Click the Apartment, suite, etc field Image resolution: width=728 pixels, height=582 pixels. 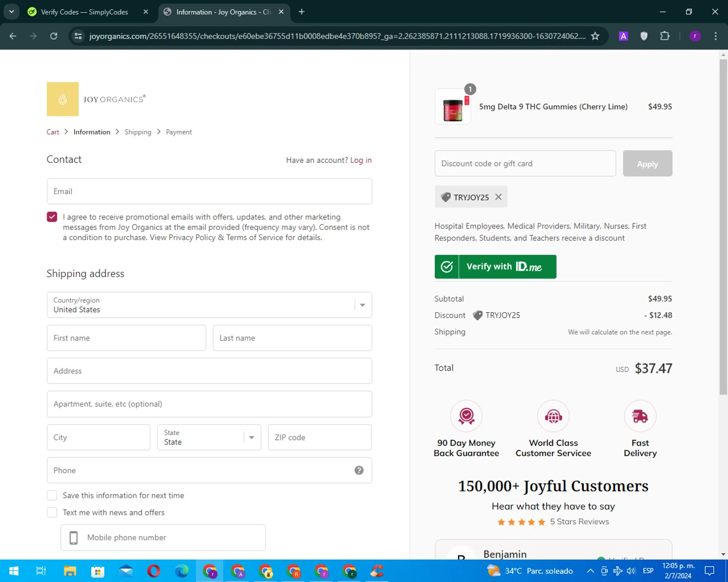(x=209, y=404)
